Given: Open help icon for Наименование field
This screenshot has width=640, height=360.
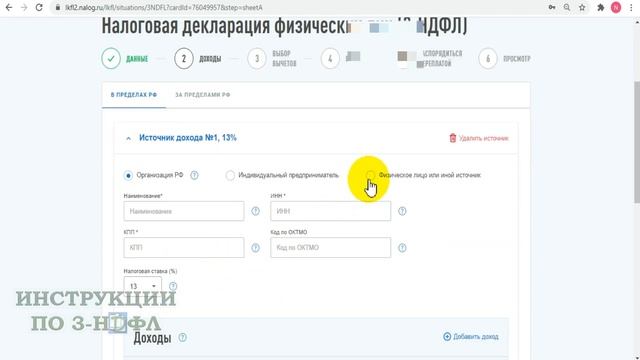Looking at the screenshot, I should tap(256, 211).
